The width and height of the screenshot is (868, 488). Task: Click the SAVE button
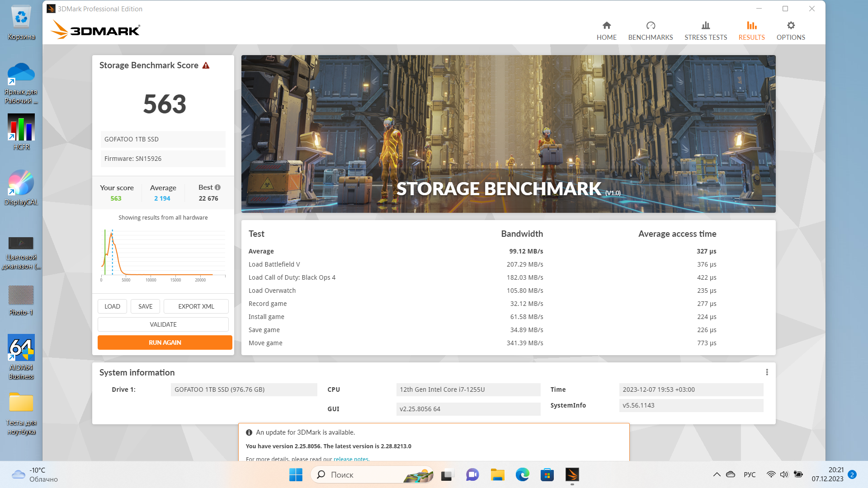tap(145, 306)
